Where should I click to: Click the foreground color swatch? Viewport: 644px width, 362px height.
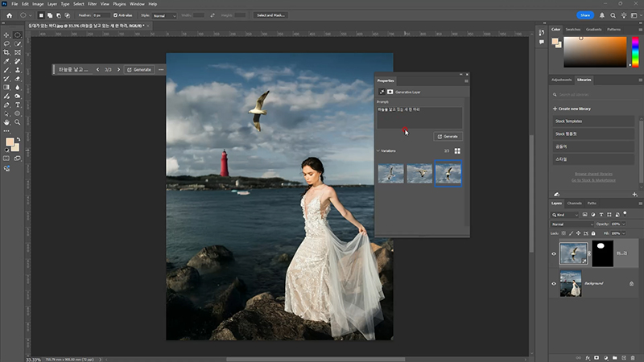pyautogui.click(x=10, y=142)
